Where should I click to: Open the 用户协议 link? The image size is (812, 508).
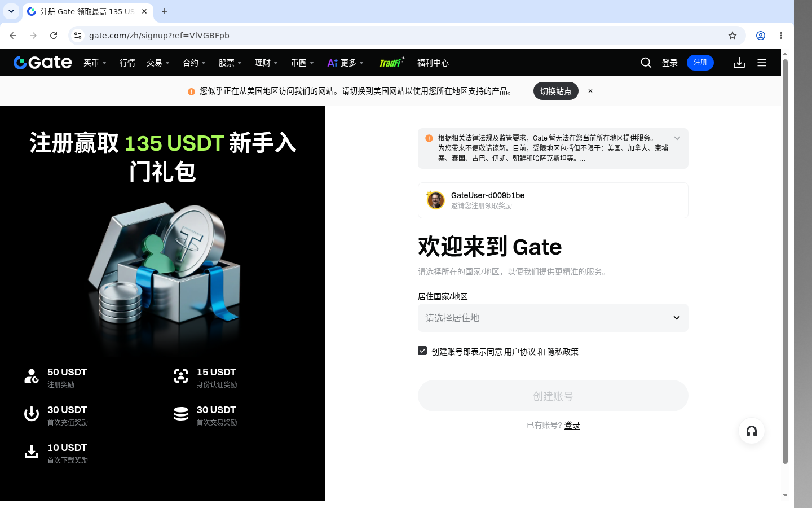coord(520,352)
